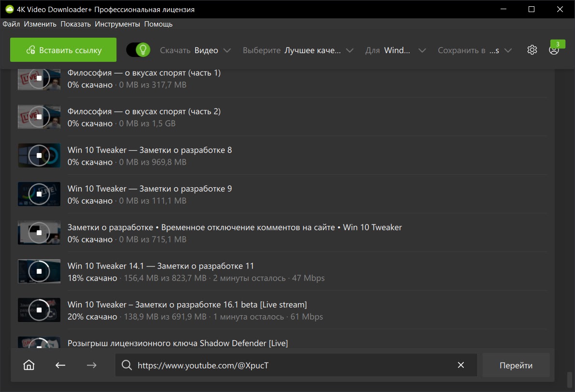Stop download of Заметки о разработке 8
The image size is (575, 392).
tap(39, 155)
